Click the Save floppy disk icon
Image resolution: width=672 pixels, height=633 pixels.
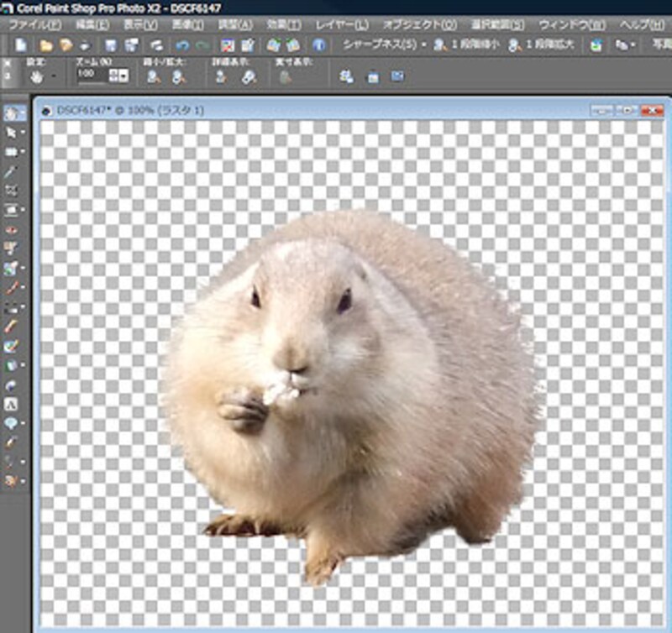110,45
